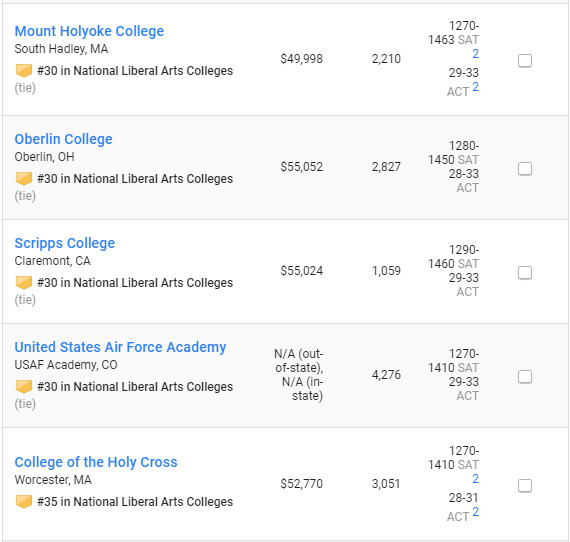The height and width of the screenshot is (542, 570).
Task: Visit the Scripps College page link
Action: pos(65,243)
